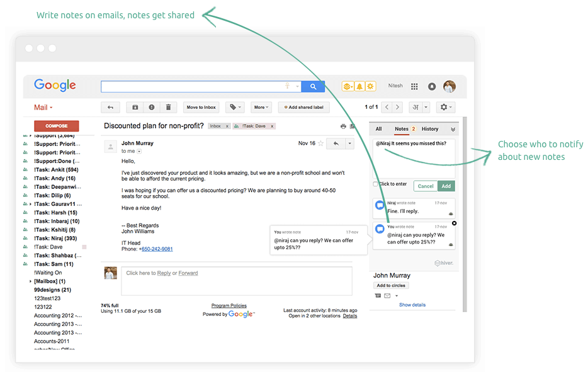Print the email conversation

coord(343,127)
